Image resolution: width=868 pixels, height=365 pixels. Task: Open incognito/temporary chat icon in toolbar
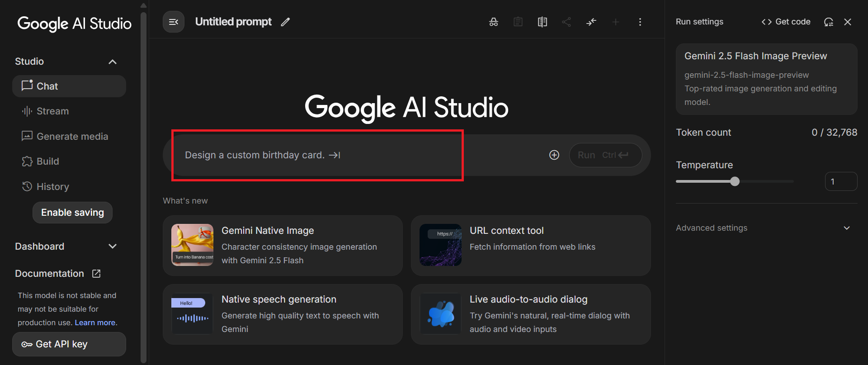coord(494,22)
